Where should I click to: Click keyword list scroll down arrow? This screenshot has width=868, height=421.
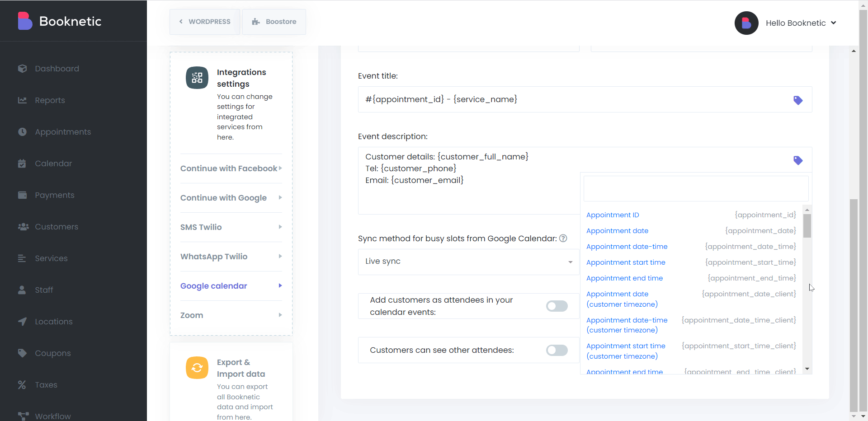point(807,369)
